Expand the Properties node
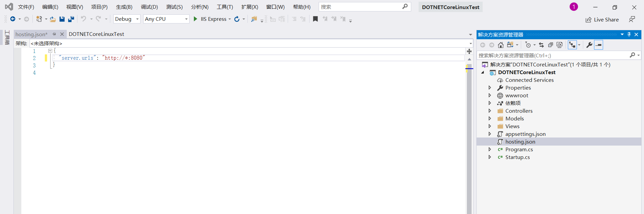The width and height of the screenshot is (644, 214). (490, 88)
